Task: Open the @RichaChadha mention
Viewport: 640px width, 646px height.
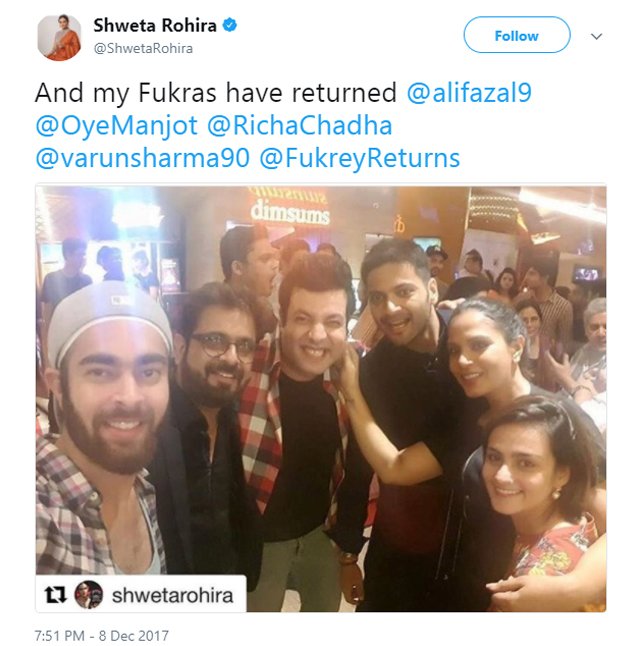Action: click(300, 126)
